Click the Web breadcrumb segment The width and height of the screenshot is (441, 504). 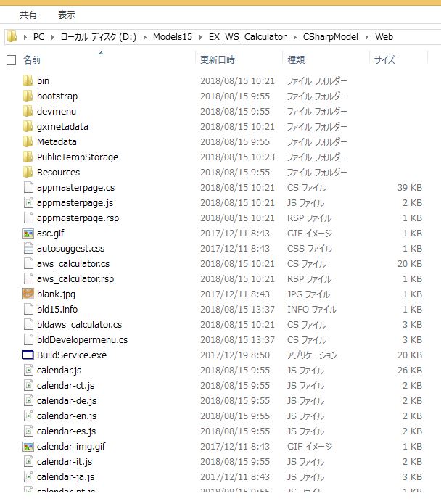(384, 37)
